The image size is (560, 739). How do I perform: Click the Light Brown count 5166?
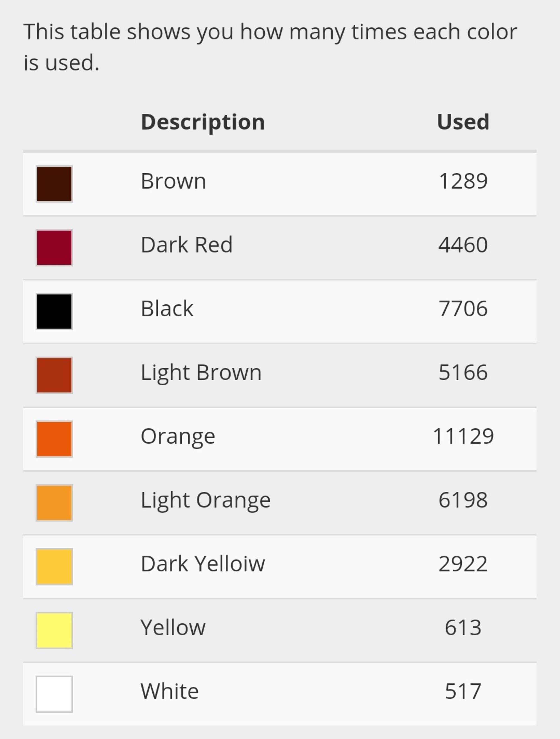(x=463, y=372)
